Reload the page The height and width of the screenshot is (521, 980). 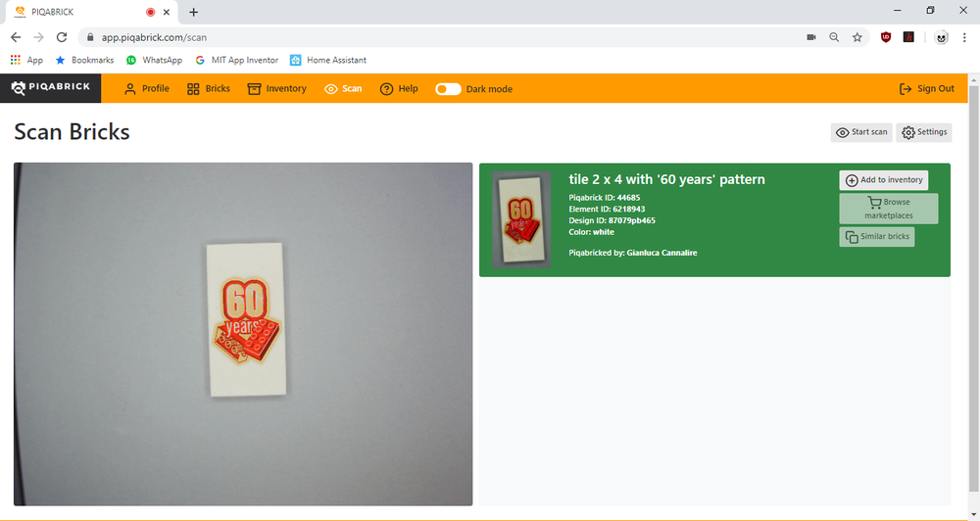click(61, 37)
